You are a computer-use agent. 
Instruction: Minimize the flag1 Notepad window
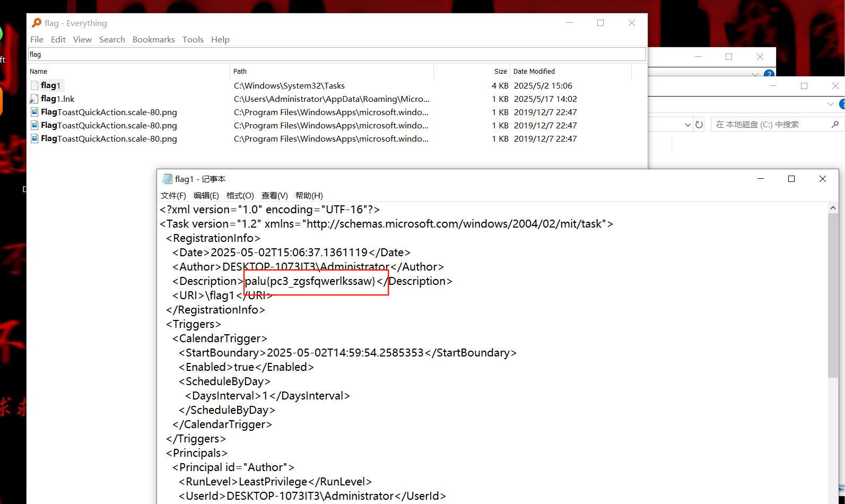point(761,179)
